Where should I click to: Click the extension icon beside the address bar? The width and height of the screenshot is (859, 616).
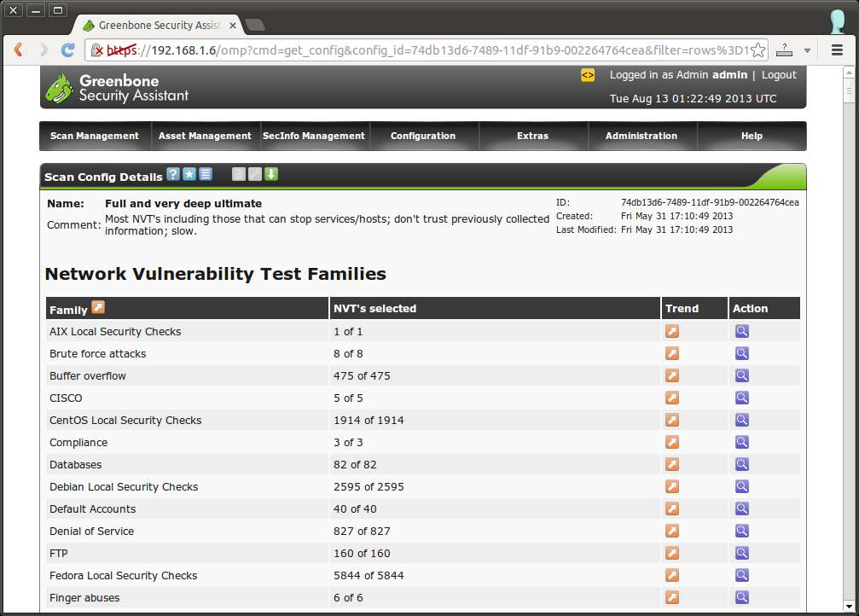pyautogui.click(x=785, y=49)
